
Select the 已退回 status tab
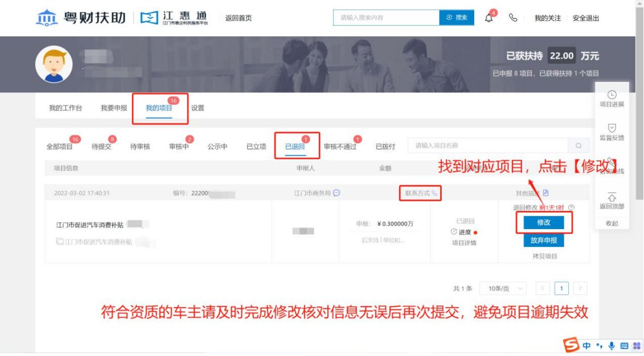tap(295, 146)
